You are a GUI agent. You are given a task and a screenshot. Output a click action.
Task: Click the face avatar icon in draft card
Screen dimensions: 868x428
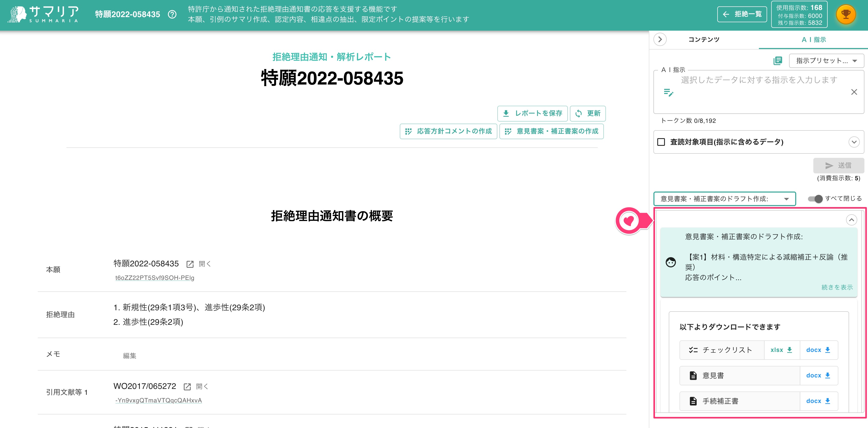click(x=671, y=262)
